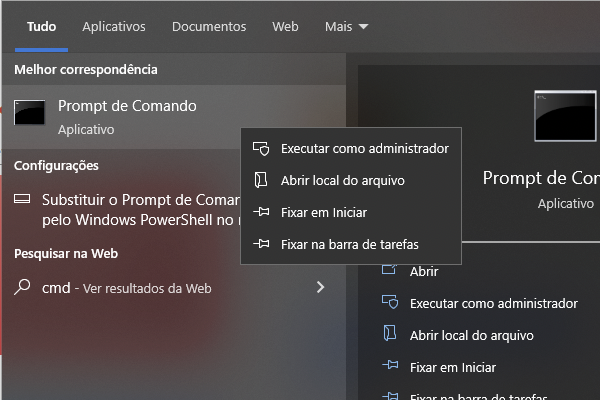This screenshot has height=400, width=600.
Task: Open the Aplicativos tab
Action: pyautogui.click(x=114, y=27)
